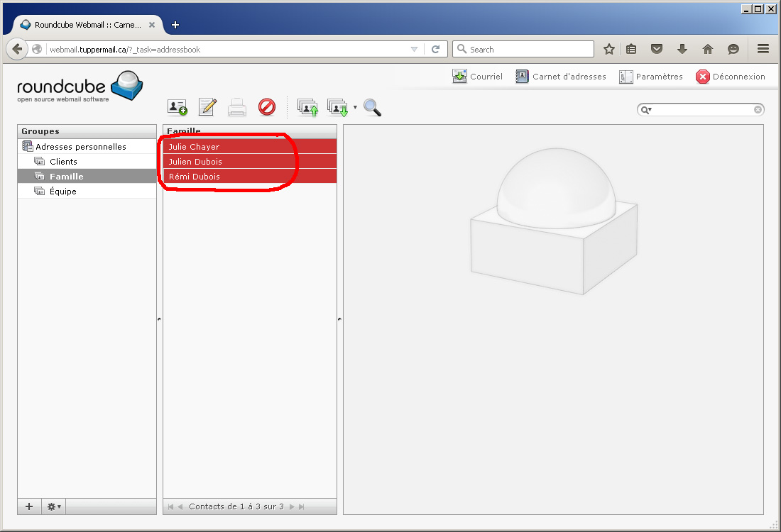The image size is (781, 532).
Task: Open group options gear menu
Action: [x=53, y=506]
